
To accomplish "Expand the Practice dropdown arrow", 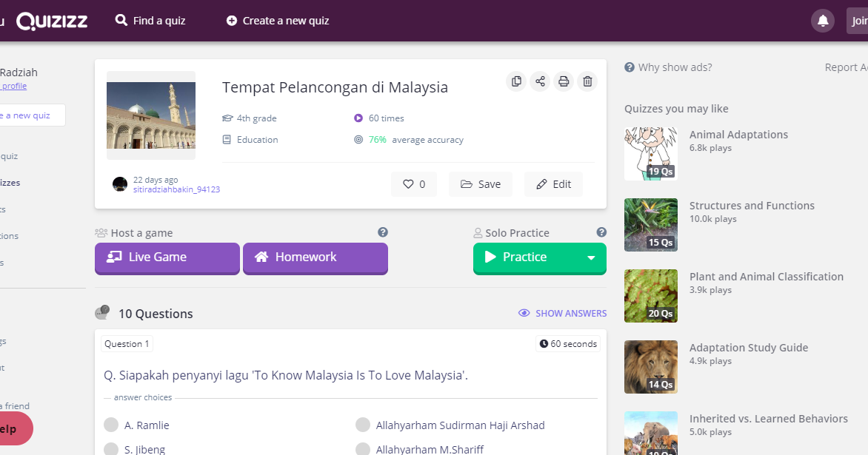I will pyautogui.click(x=591, y=257).
